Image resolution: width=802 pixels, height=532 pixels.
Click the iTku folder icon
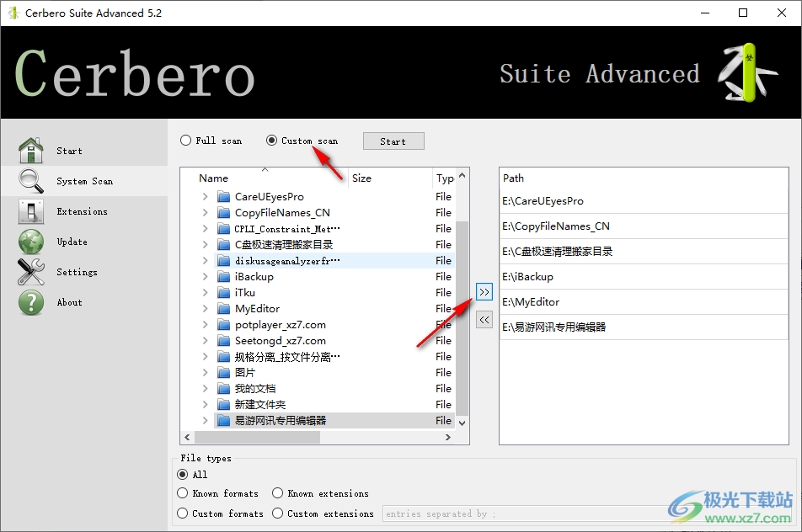[223, 293]
